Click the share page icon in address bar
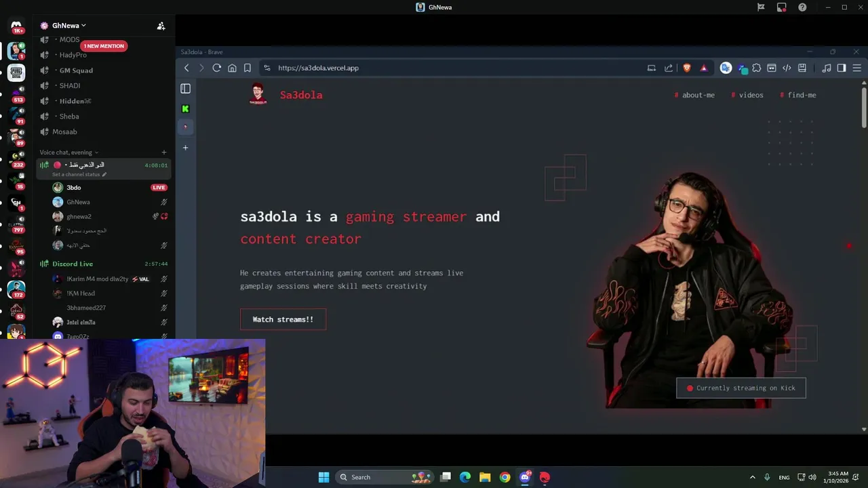 tap(669, 68)
